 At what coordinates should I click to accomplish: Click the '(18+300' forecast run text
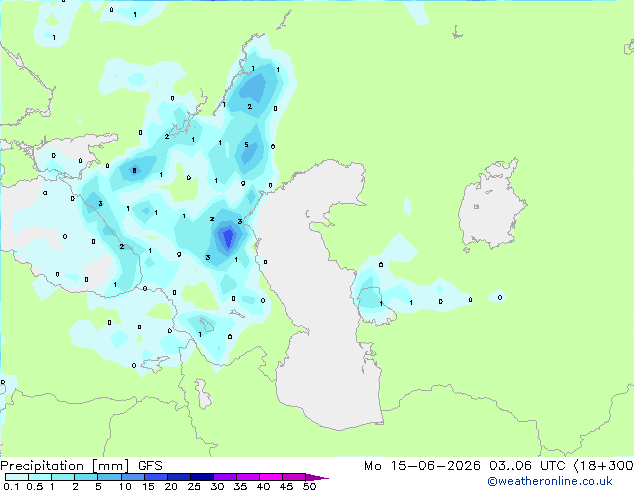[x=604, y=466]
